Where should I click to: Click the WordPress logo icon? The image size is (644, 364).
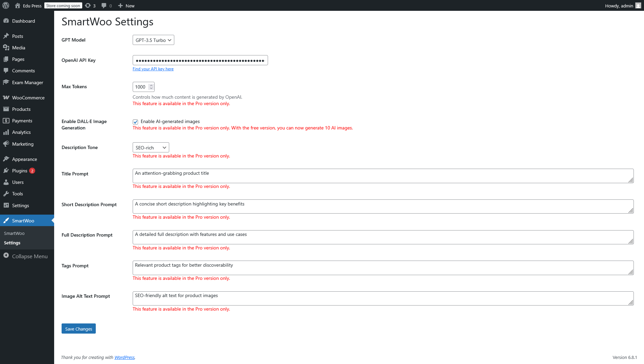[x=6, y=5]
